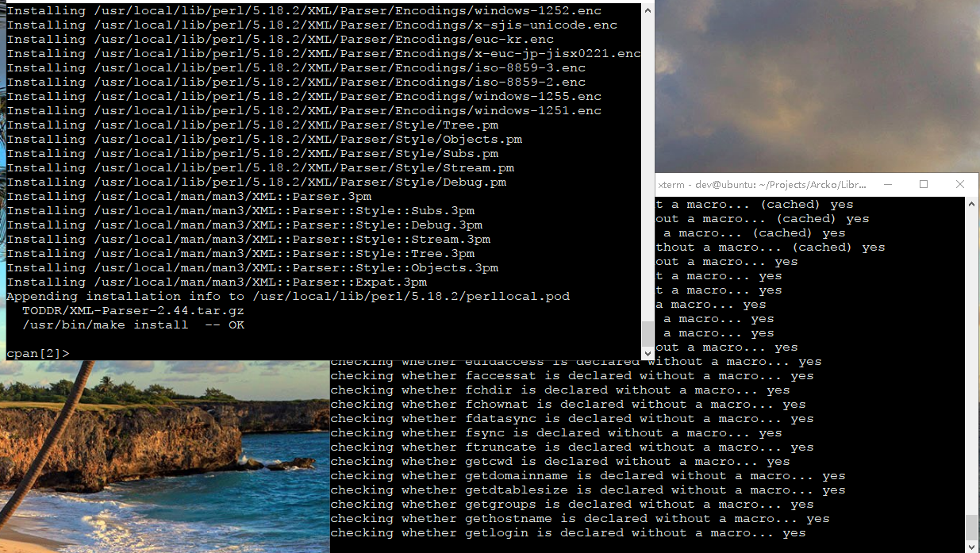Screen dimensions: 980x553
Task: Maximize the xterm dev@ubuntu window
Action: (924, 184)
